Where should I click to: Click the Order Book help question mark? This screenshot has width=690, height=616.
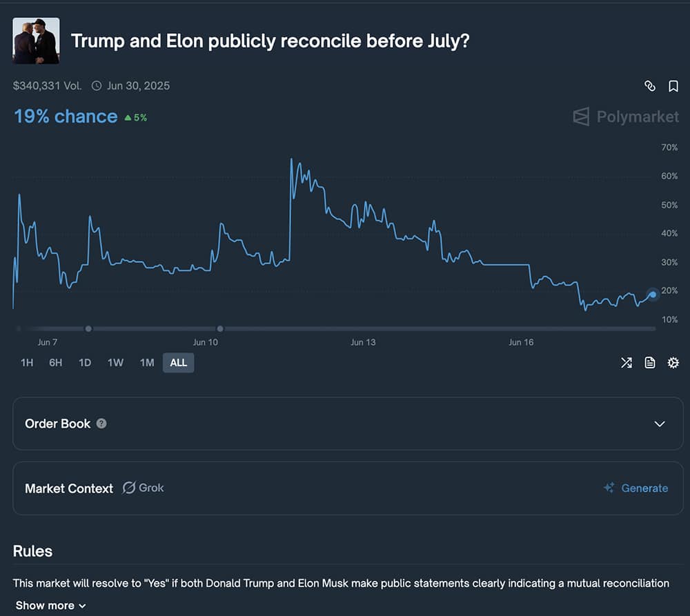point(102,424)
